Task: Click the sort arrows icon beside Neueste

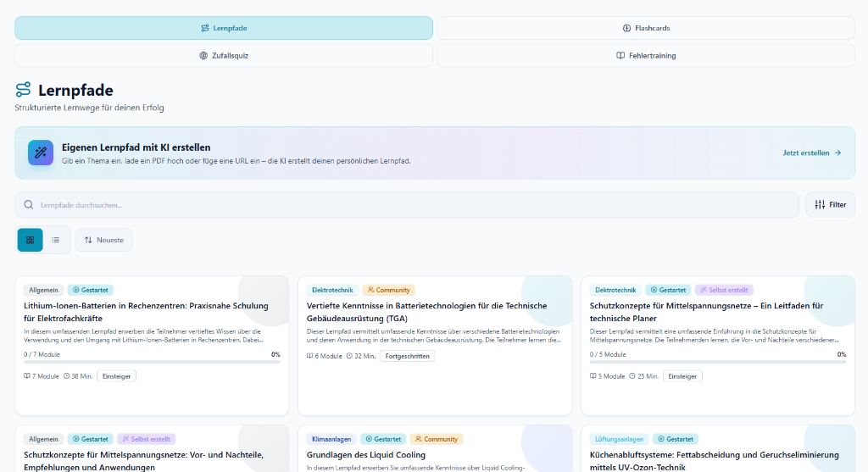Action: (88, 240)
